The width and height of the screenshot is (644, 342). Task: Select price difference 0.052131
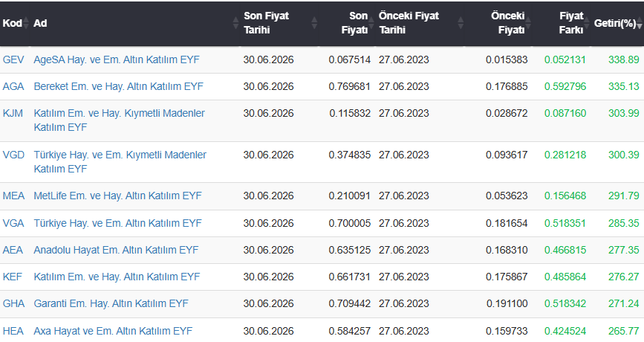pyautogui.click(x=565, y=59)
